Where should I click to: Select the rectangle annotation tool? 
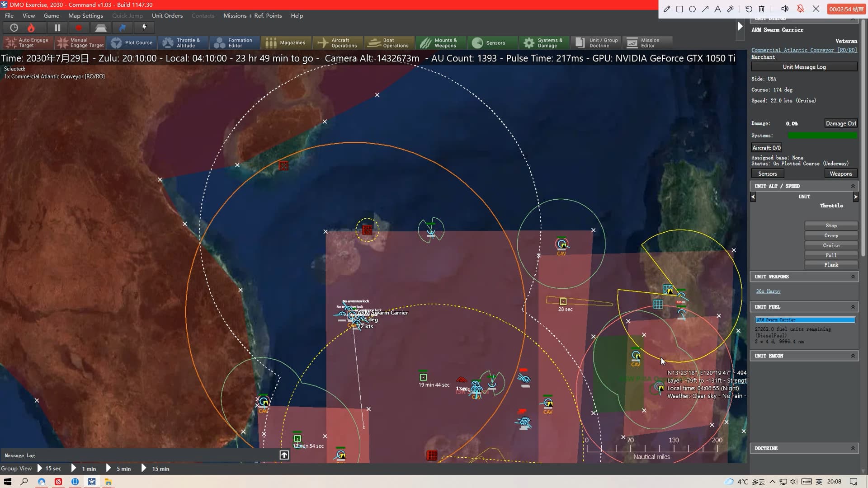[x=679, y=9]
